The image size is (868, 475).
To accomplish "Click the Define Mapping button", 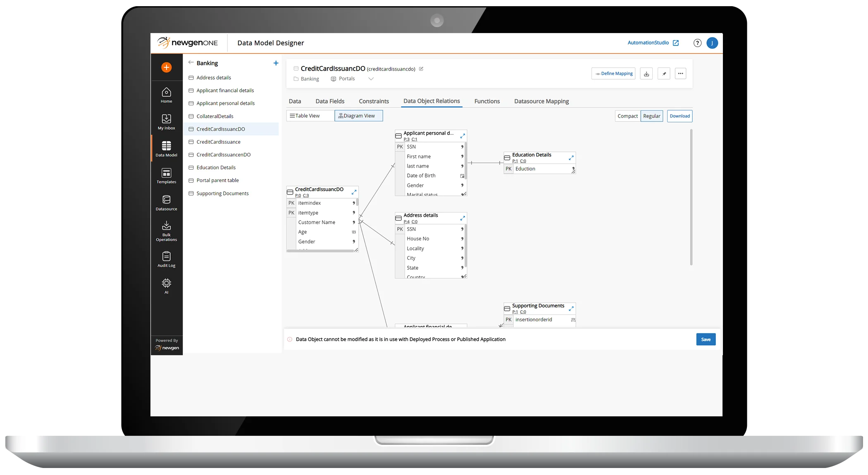I will tap(613, 74).
